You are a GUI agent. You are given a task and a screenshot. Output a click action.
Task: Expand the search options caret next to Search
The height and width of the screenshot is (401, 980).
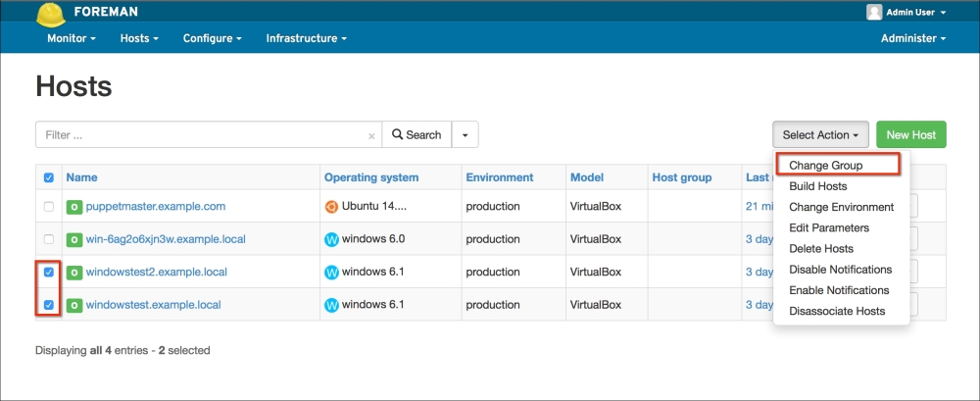point(465,135)
